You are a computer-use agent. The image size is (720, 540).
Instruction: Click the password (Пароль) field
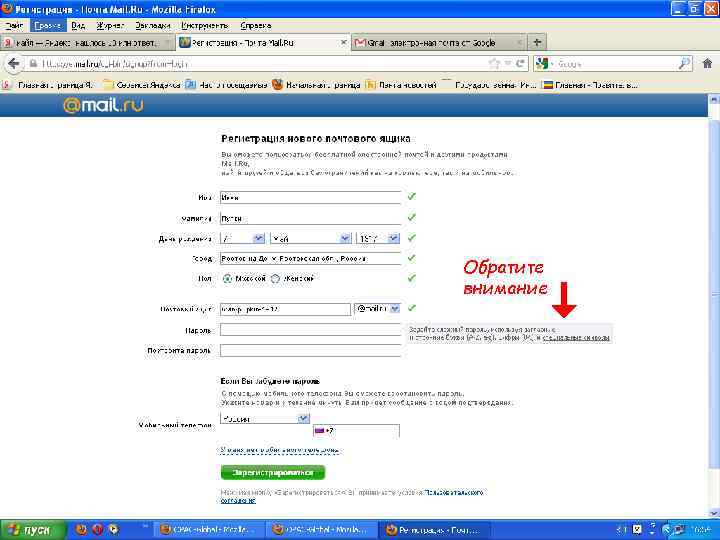[310, 330]
